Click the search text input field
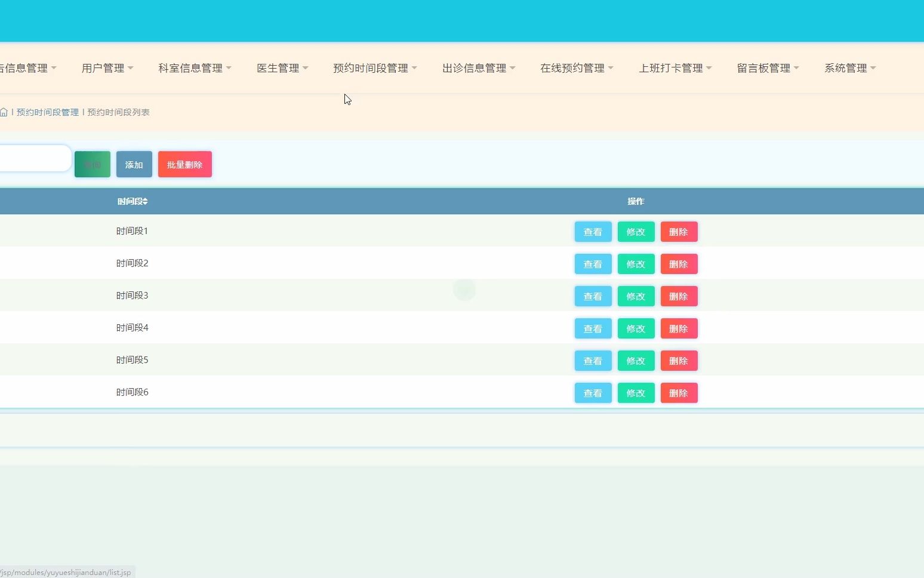 pyautogui.click(x=35, y=158)
